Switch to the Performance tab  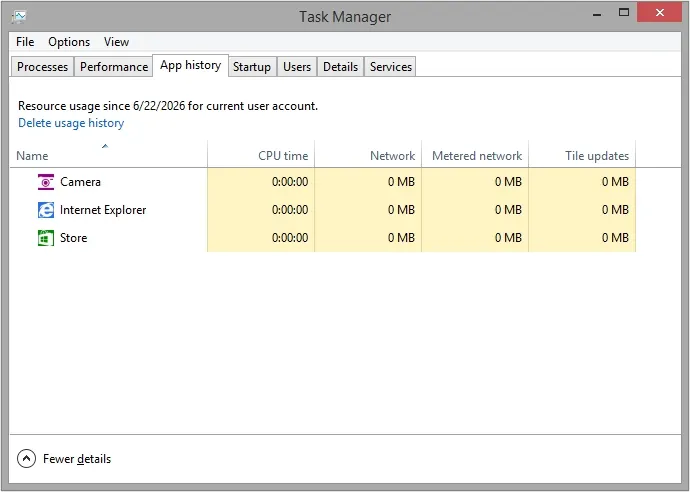(x=114, y=67)
